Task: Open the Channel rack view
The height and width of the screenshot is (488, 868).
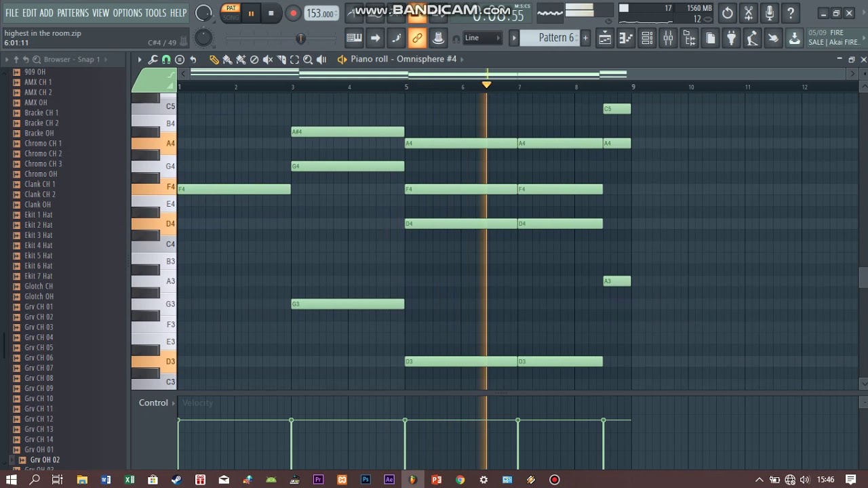Action: 647,39
